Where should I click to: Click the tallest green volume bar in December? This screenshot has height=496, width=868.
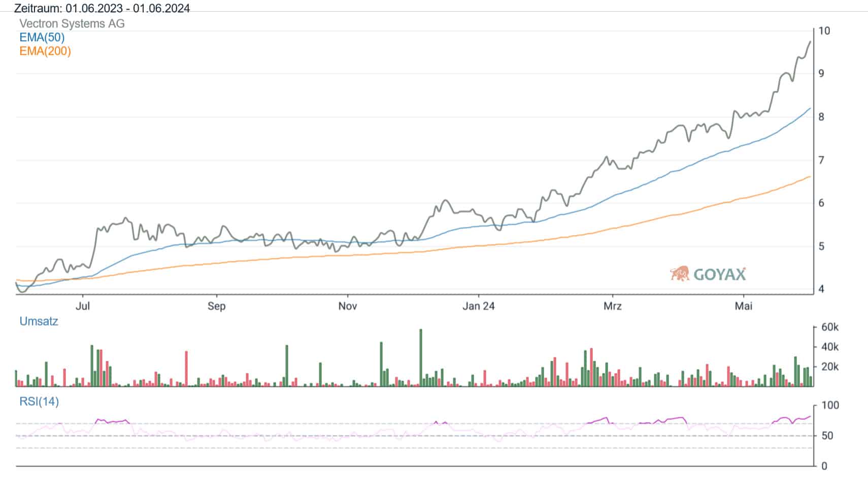pyautogui.click(x=421, y=358)
